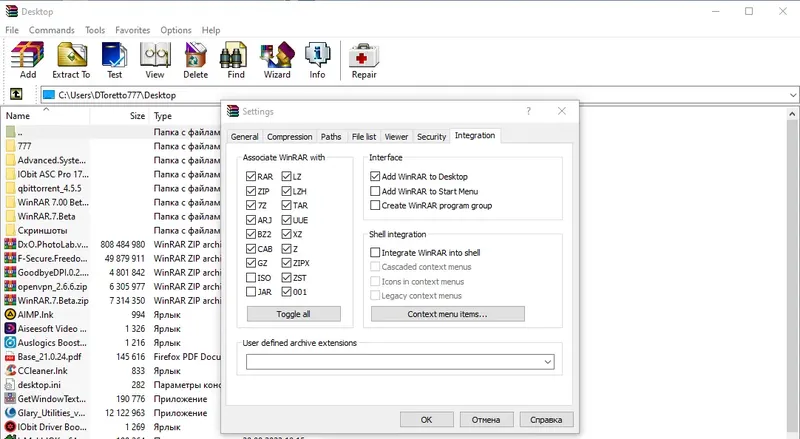800x439 pixels.
Task: Sort file list by Type column
Action: tap(186, 116)
